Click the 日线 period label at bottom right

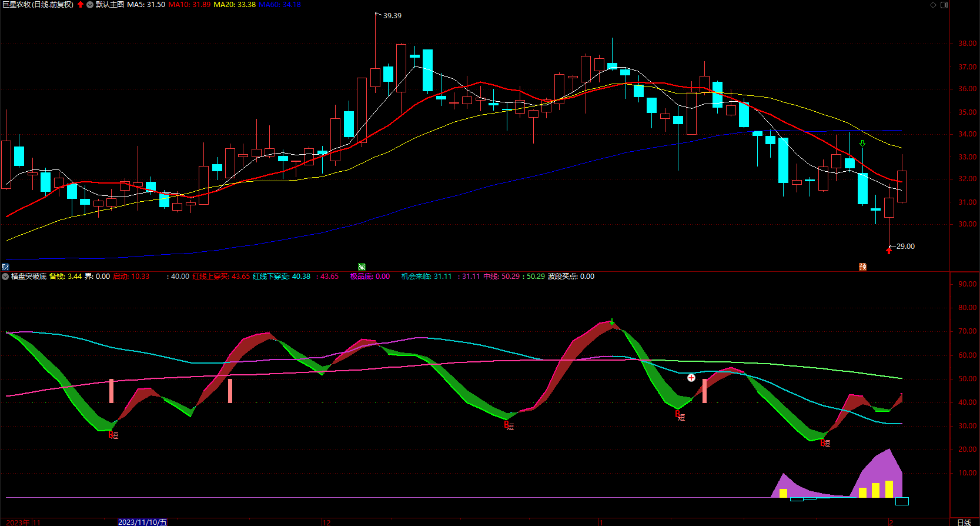(964, 522)
